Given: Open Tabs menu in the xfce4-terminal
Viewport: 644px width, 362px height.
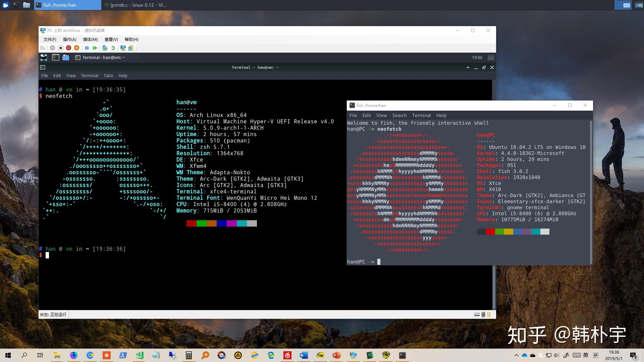Looking at the screenshot, I should point(108,75).
